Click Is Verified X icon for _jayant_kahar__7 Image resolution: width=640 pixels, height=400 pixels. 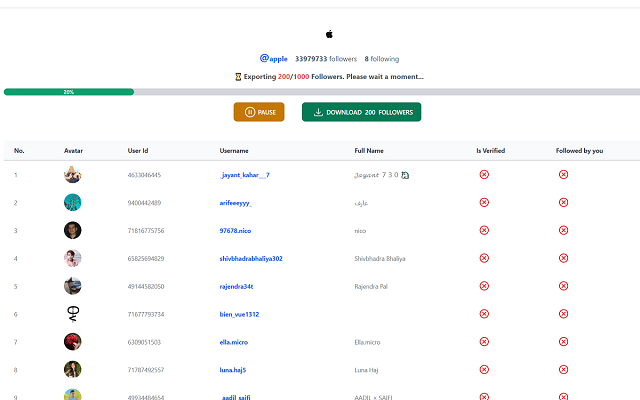484,175
